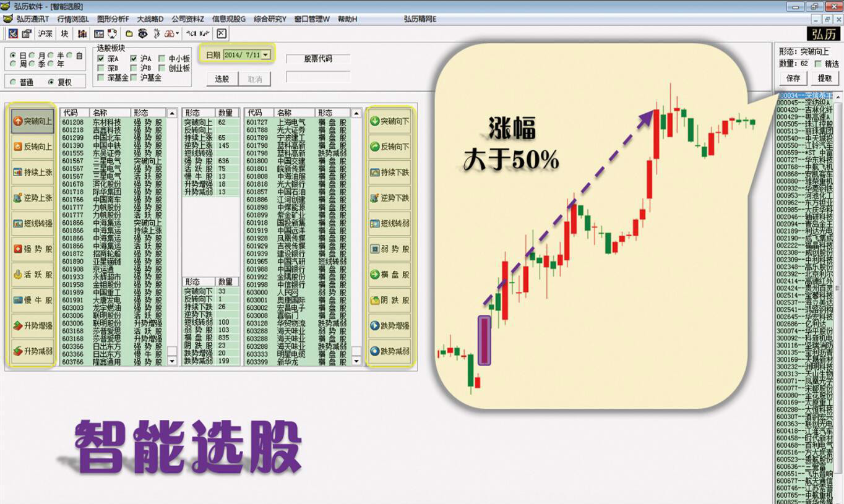Uncheck the 沪A checkbox
844x504 pixels.
coord(134,59)
